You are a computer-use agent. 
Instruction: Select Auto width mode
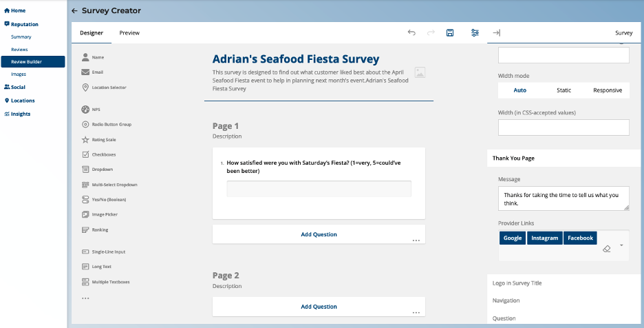[x=519, y=90]
